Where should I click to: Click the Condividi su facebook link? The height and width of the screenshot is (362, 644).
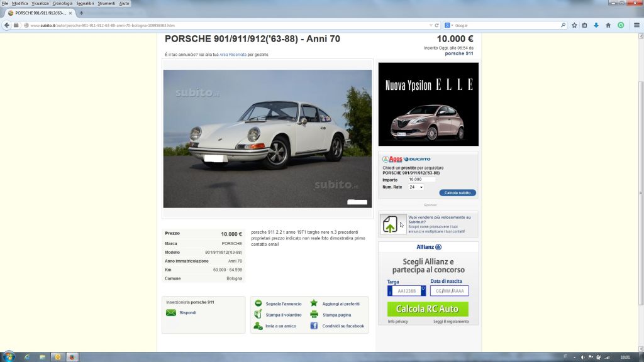coord(343,326)
